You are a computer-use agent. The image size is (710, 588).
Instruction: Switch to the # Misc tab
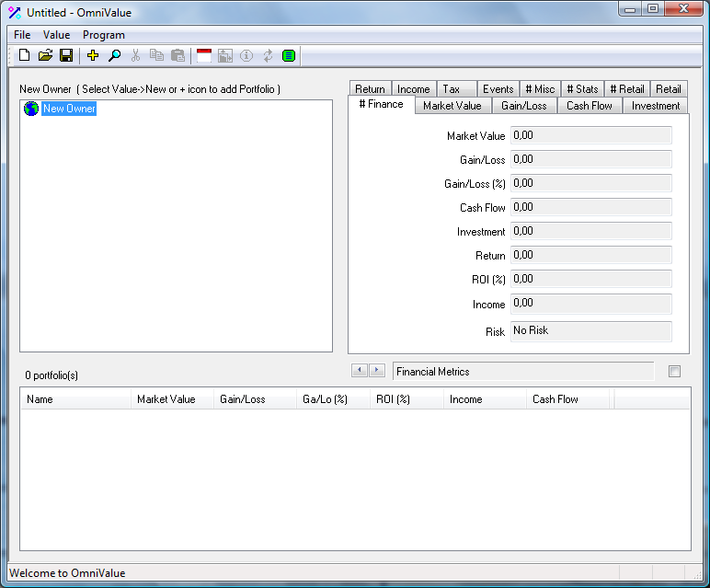point(540,88)
